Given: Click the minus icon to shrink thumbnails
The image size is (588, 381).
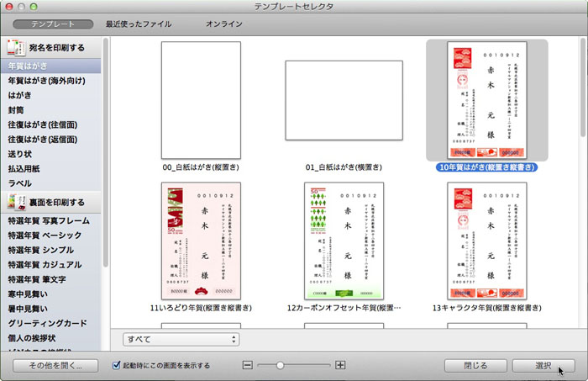Looking at the screenshot, I should click(247, 365).
